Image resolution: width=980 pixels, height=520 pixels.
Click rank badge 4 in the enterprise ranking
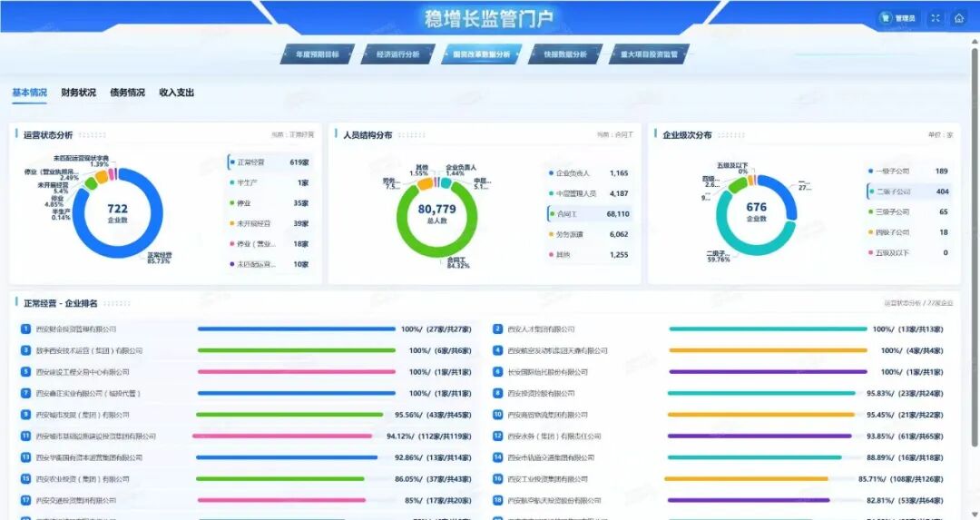tap(497, 350)
